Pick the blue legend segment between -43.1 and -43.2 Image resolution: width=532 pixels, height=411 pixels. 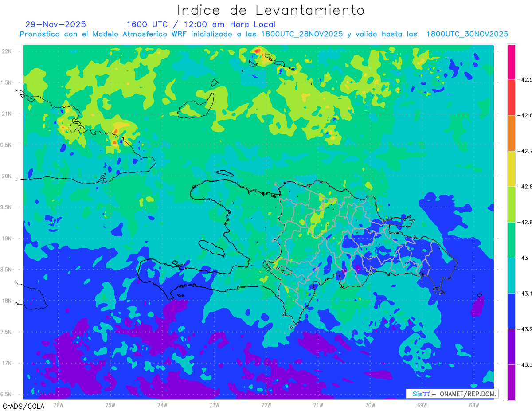(511, 311)
